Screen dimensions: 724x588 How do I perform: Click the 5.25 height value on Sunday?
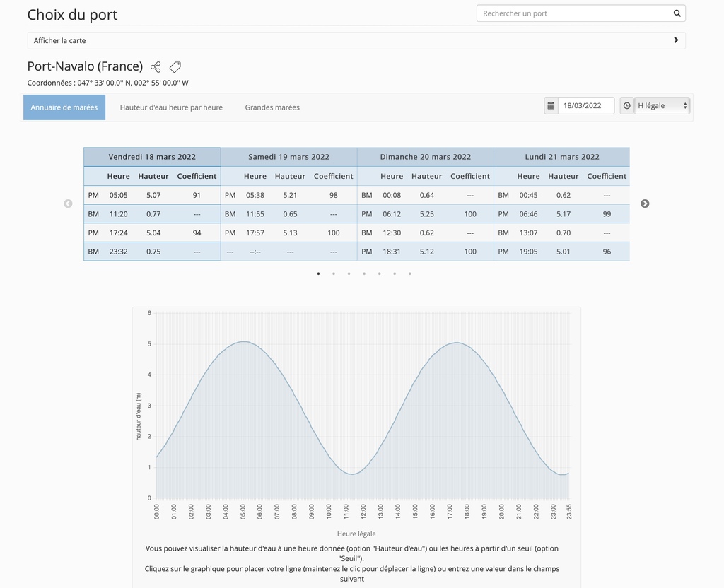pos(426,214)
